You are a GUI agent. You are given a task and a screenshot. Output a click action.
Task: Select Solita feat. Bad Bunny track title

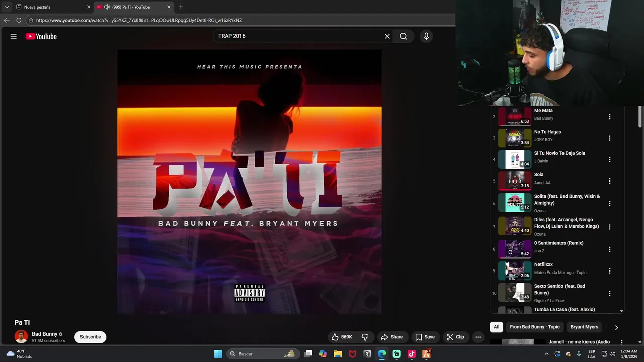pyautogui.click(x=567, y=200)
